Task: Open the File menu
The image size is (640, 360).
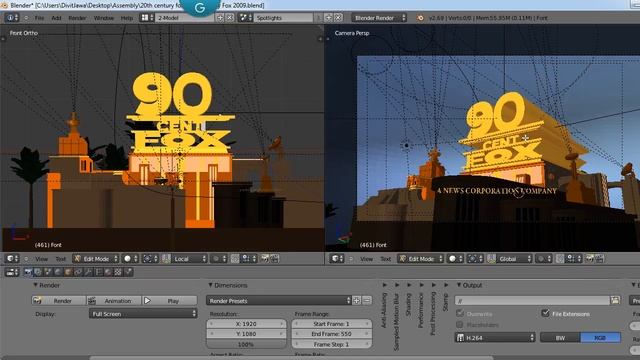Action: (x=39, y=18)
